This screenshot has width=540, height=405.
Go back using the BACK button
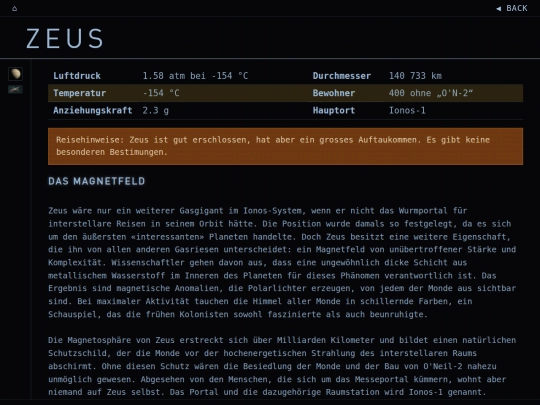(x=512, y=8)
